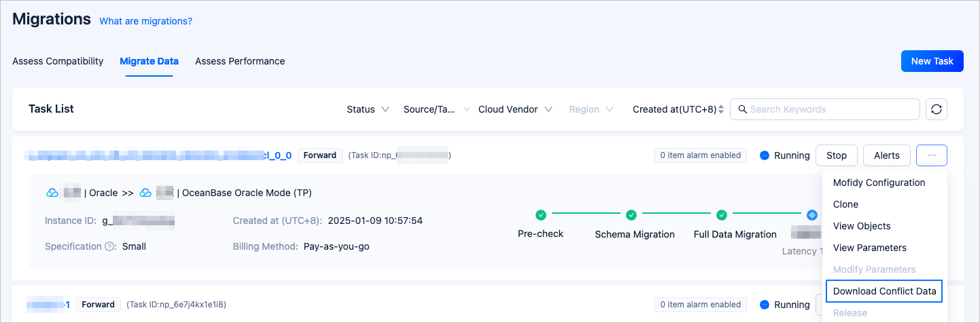The width and height of the screenshot is (980, 323).
Task: Click the in-progress migration step icon
Action: coord(811,215)
